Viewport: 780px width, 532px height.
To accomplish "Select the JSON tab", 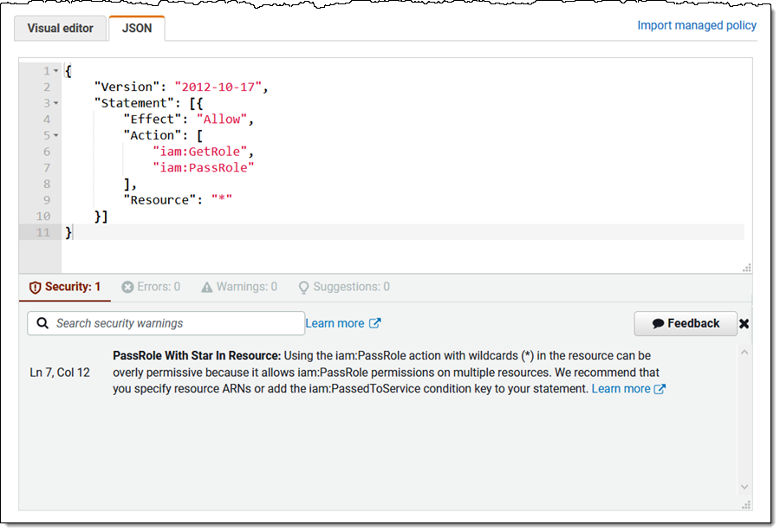I will [137, 29].
